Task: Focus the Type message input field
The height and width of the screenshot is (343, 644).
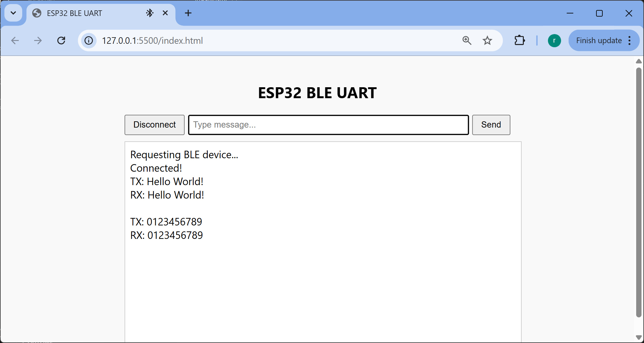Action: coord(328,125)
